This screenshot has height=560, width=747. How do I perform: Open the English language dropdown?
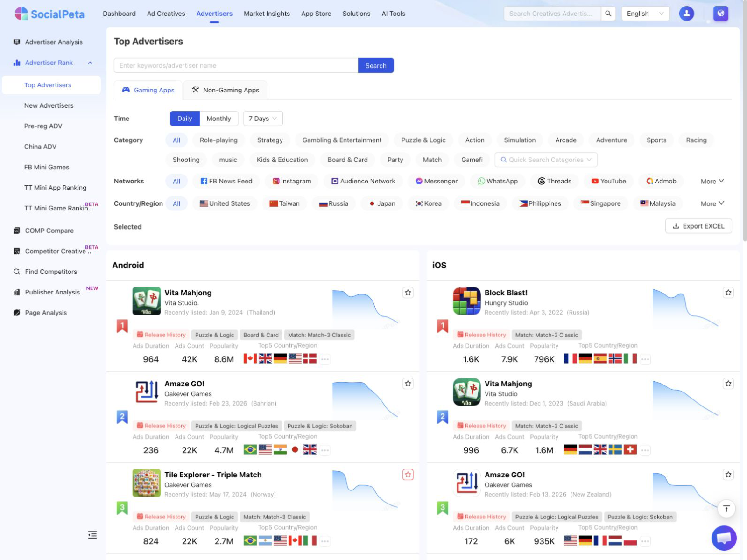645,14
